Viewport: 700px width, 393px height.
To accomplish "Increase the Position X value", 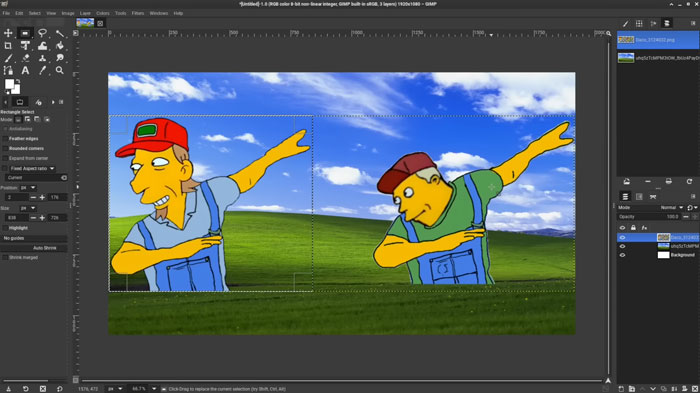I will (42, 197).
